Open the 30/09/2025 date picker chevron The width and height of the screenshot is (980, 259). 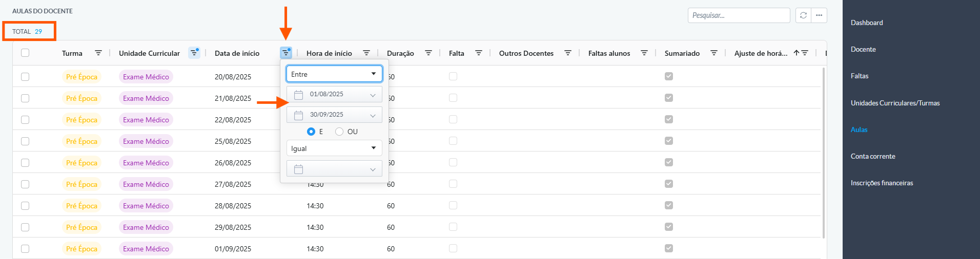click(373, 115)
